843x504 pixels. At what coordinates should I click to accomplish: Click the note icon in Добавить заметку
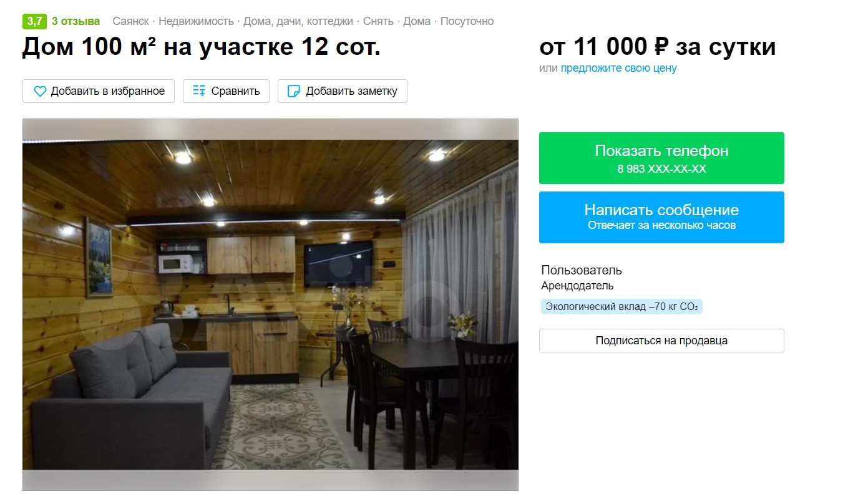coord(293,91)
